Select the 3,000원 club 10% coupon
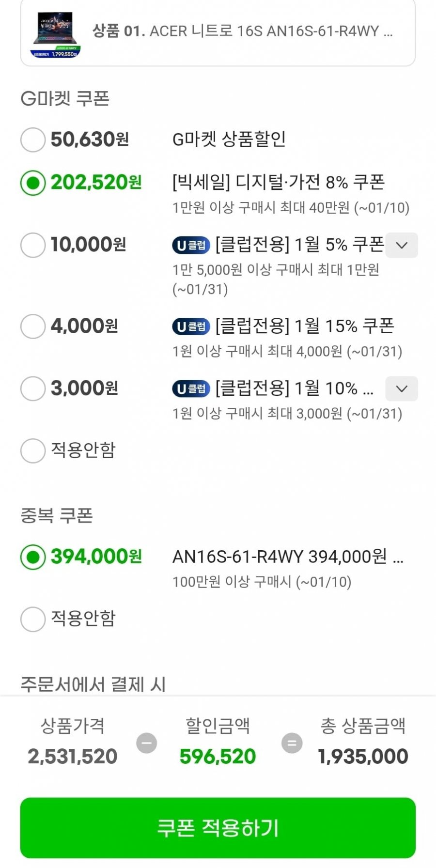 tap(33, 388)
